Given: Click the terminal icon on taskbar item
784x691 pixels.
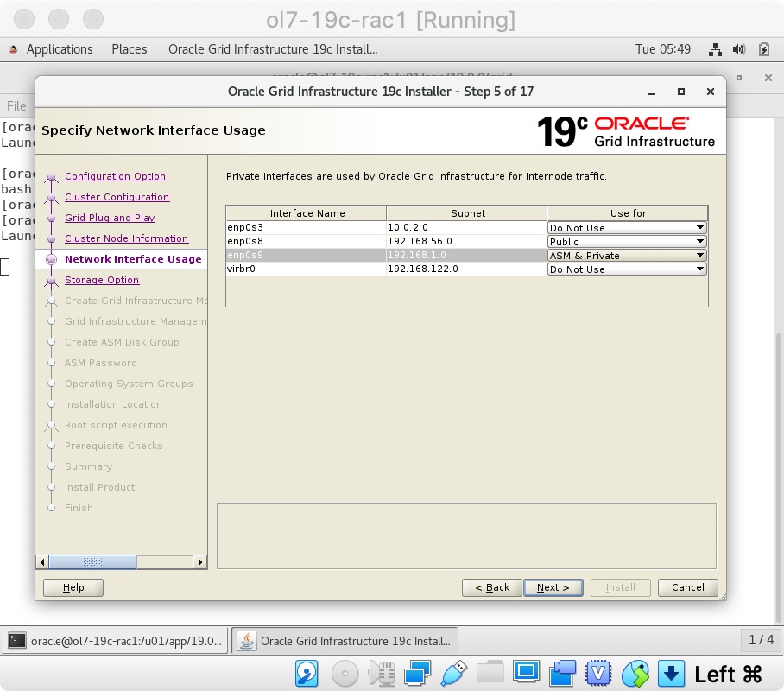Looking at the screenshot, I should [16, 641].
